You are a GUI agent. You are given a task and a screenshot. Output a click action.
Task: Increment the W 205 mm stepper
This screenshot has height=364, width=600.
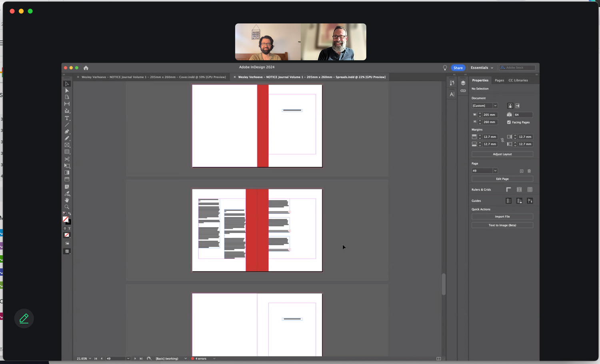480,113
